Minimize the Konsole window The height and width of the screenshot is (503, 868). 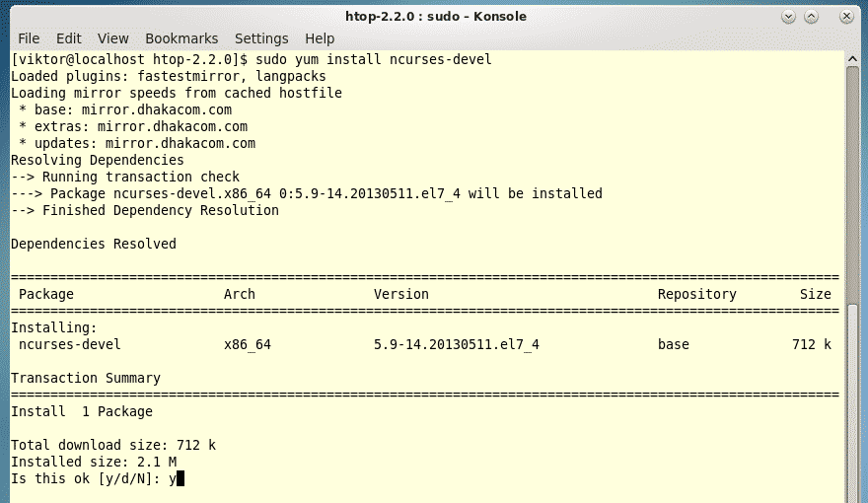788,17
